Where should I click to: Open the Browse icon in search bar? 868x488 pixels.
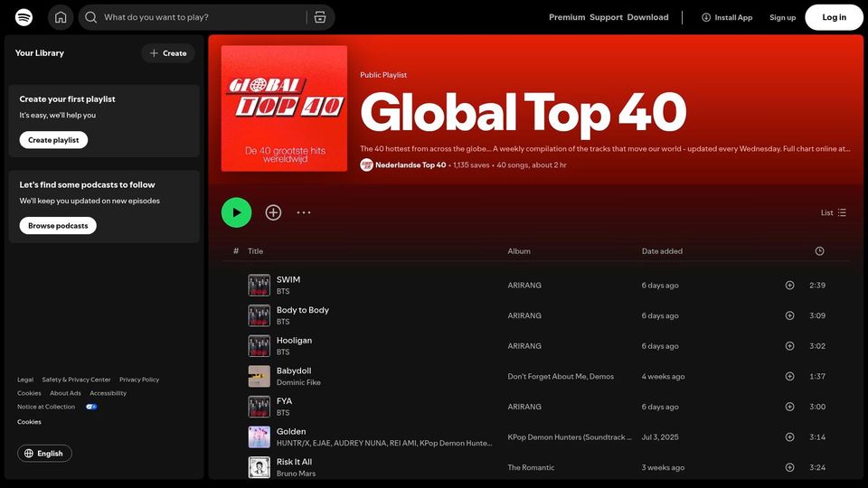(x=320, y=17)
